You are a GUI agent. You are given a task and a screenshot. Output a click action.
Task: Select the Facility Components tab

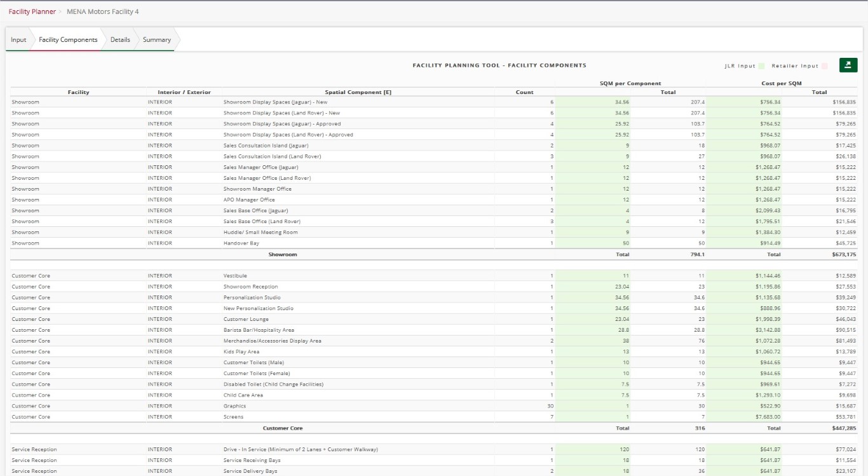tap(68, 39)
